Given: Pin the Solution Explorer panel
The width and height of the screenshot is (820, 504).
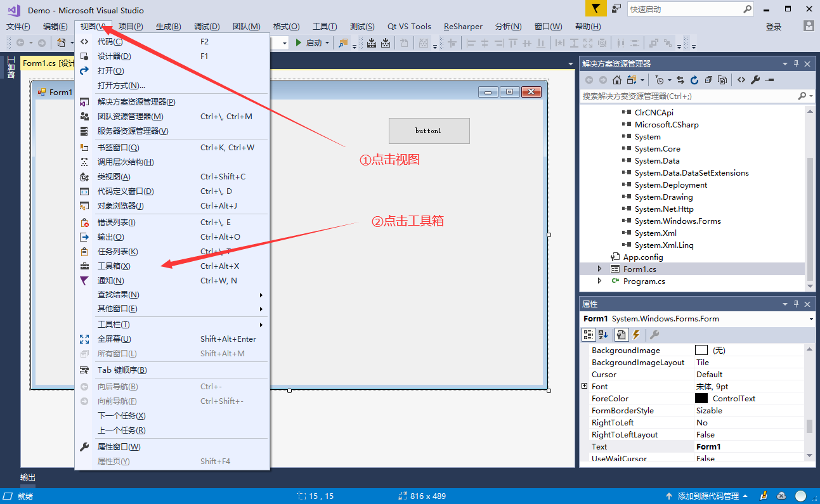Looking at the screenshot, I should click(797, 64).
